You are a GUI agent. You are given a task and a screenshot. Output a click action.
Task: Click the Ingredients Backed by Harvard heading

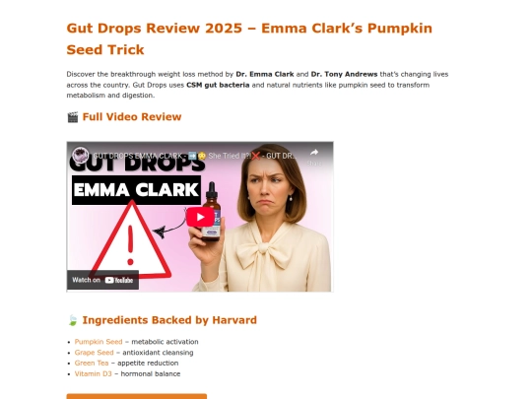point(169,320)
